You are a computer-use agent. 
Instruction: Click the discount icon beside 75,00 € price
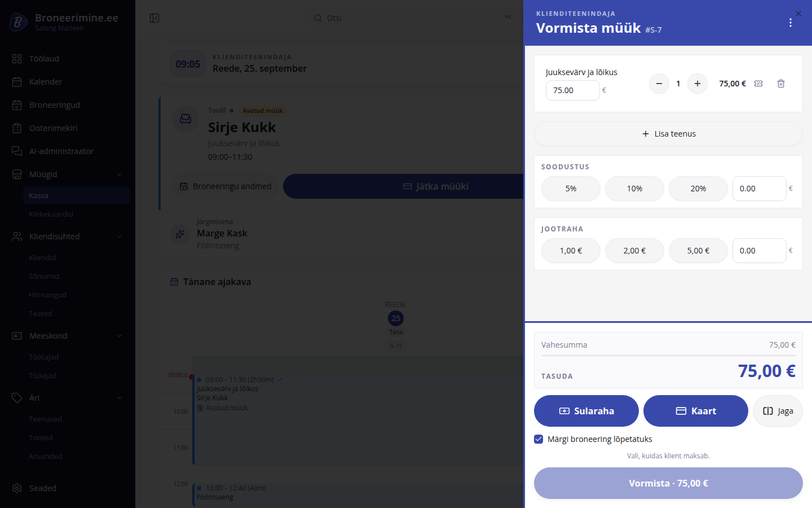758,84
